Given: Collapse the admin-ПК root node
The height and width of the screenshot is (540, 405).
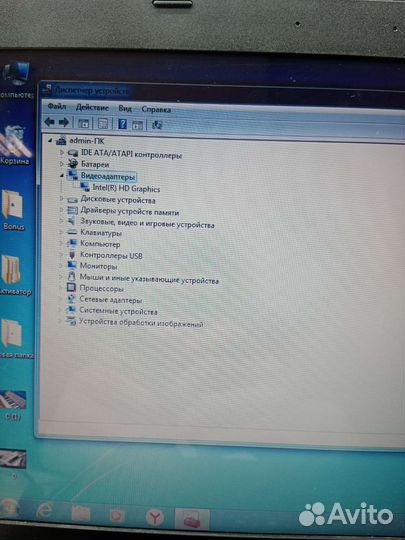Looking at the screenshot, I should point(50,140).
